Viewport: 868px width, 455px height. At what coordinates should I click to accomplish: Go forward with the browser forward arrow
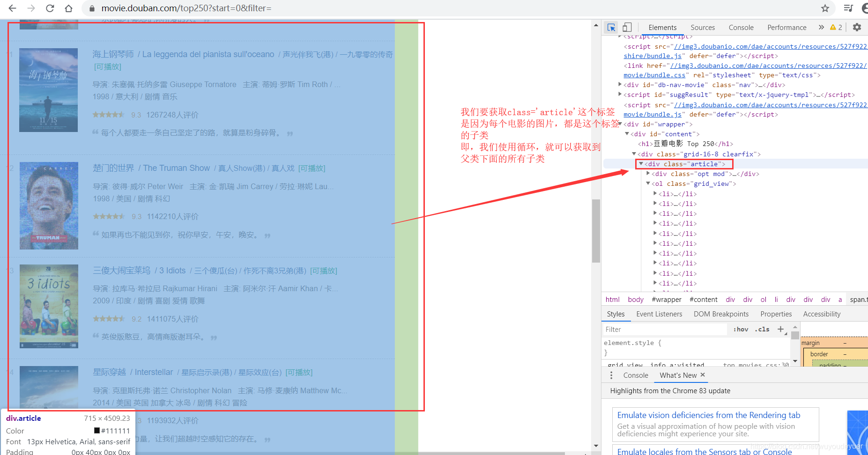coord(31,8)
